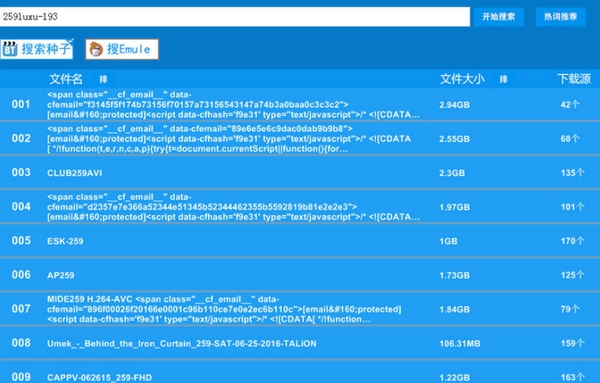The height and width of the screenshot is (383, 600).
Task: Click the 170个 download sources count
Action: pyautogui.click(x=573, y=241)
